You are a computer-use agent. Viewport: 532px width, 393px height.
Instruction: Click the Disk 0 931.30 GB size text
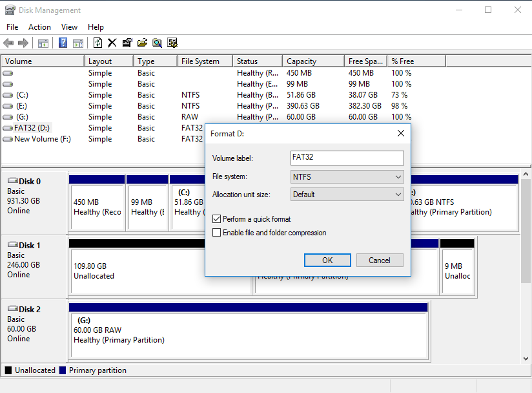(23, 201)
